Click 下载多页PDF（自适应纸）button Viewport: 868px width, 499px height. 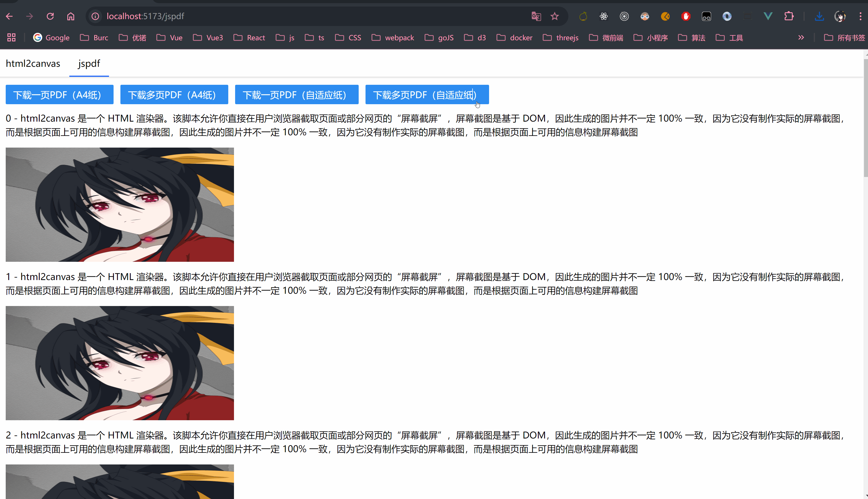coord(427,94)
